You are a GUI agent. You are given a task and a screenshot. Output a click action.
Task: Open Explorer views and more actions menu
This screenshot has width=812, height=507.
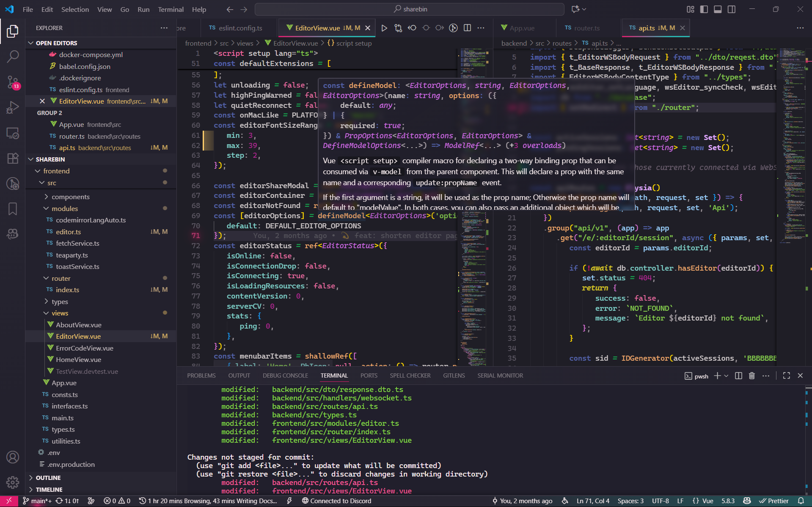[164, 28]
